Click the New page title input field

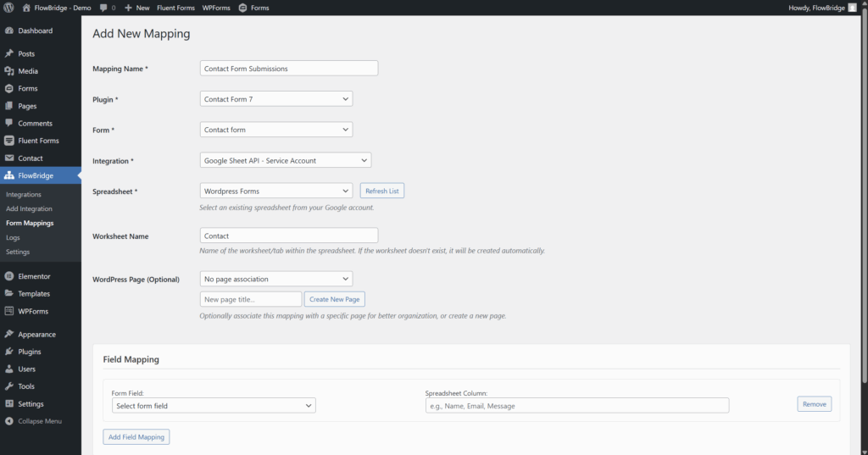click(x=251, y=299)
